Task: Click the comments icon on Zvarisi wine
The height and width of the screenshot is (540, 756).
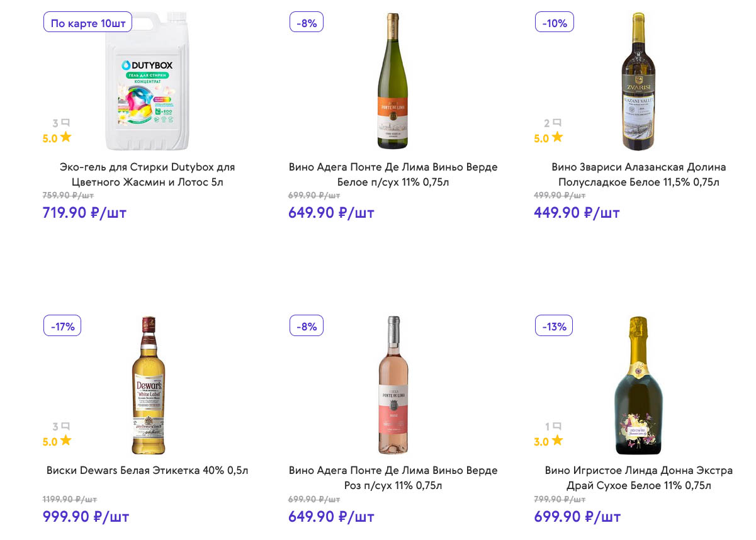Action: (556, 123)
